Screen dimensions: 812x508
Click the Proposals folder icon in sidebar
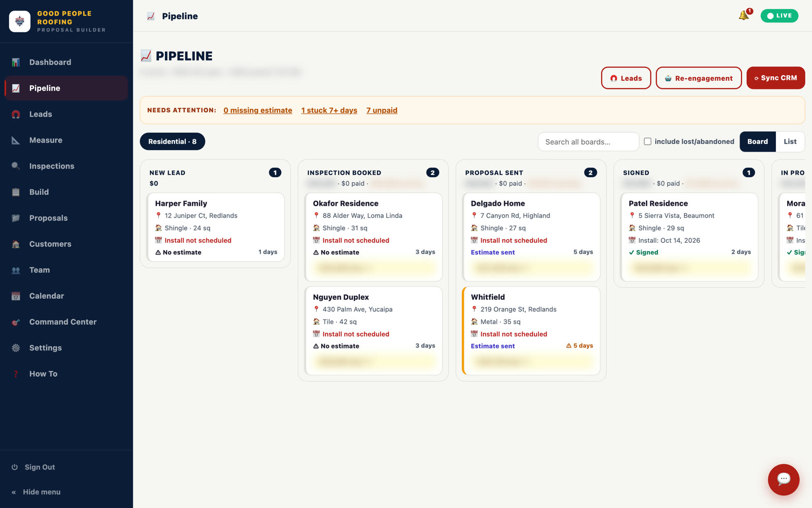pyautogui.click(x=16, y=218)
